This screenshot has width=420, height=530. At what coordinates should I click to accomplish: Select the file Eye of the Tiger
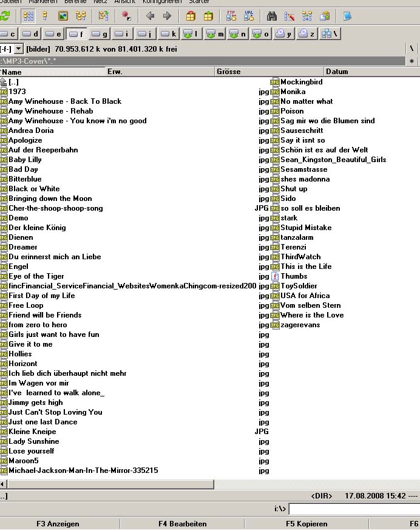36,276
